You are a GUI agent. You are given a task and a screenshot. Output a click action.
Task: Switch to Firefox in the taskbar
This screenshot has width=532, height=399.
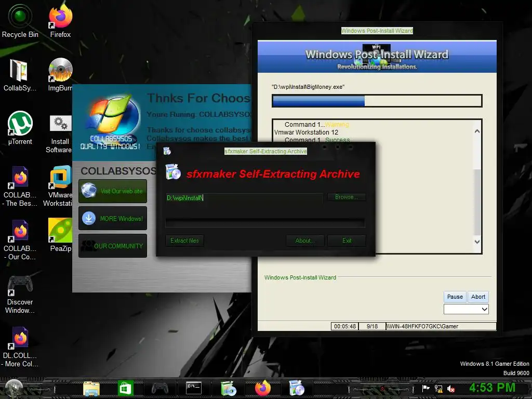[x=262, y=388]
